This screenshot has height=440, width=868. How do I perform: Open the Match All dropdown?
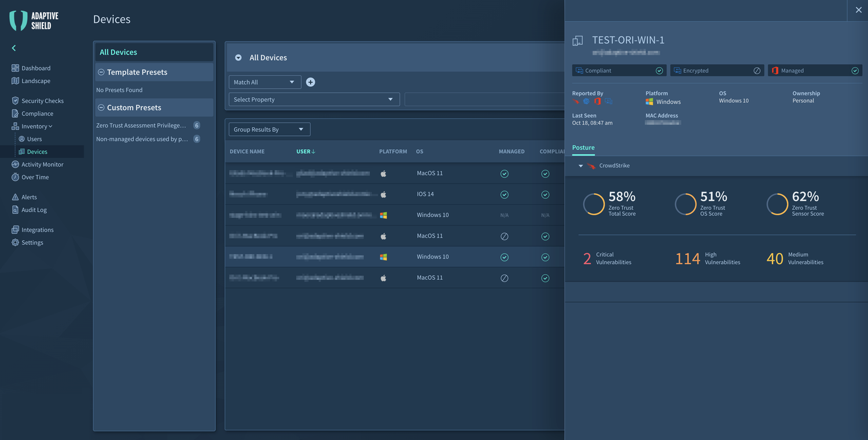265,82
